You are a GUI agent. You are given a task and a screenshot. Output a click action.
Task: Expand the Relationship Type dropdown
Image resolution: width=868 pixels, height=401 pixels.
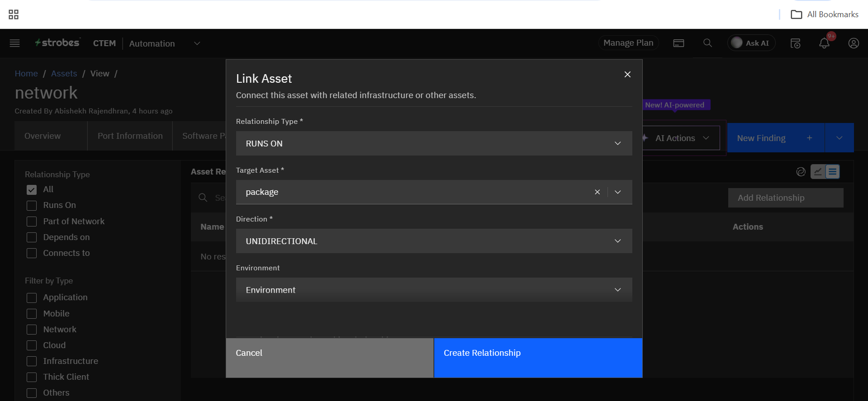[434, 143]
